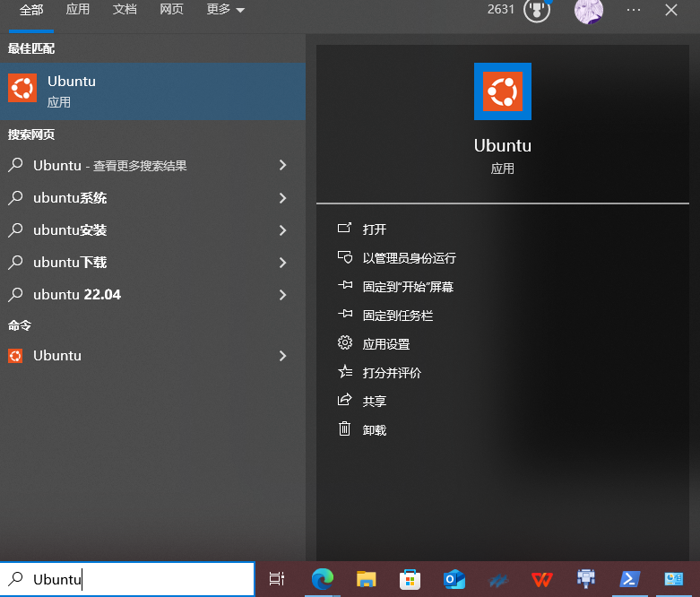The image size is (700, 597).
Task: Click the pin icon beside 固定到任务栏
Action: click(345, 314)
